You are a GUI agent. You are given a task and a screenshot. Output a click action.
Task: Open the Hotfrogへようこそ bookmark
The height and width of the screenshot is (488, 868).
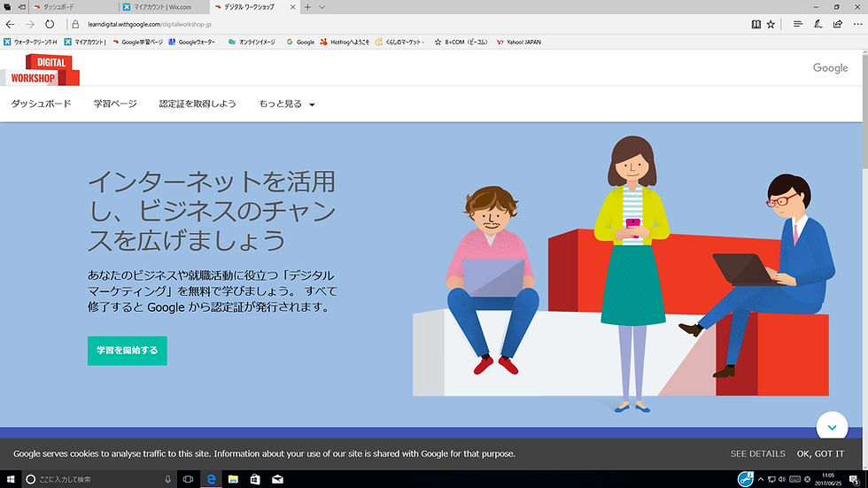pos(345,42)
